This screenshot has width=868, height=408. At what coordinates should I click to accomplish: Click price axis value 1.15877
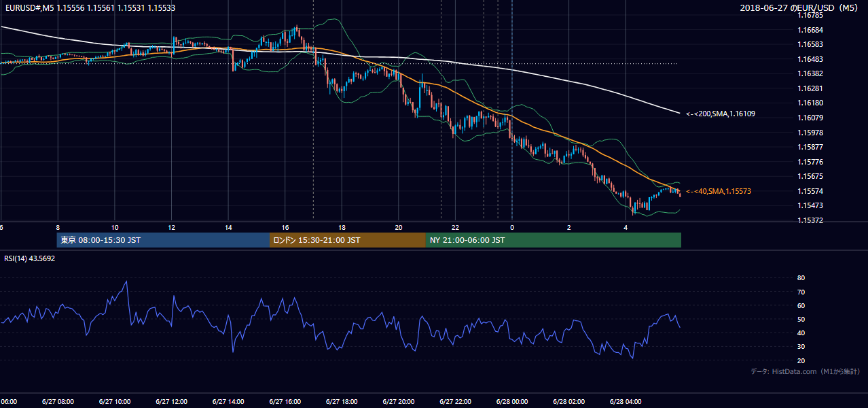(810, 147)
